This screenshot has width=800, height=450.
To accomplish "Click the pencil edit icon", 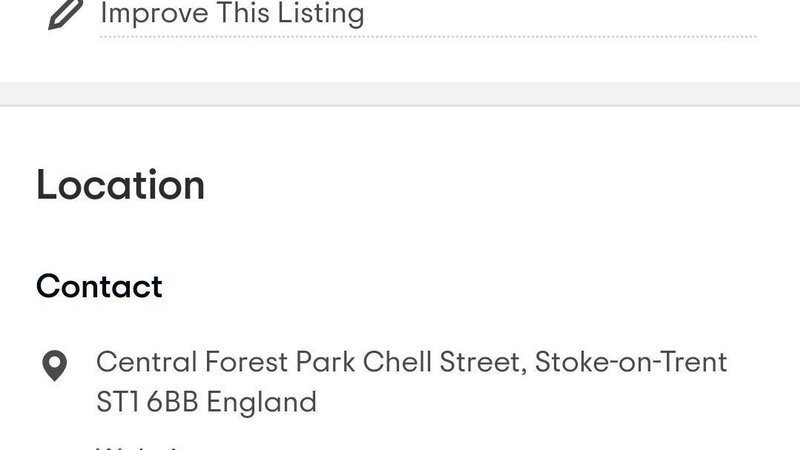I will click(65, 14).
